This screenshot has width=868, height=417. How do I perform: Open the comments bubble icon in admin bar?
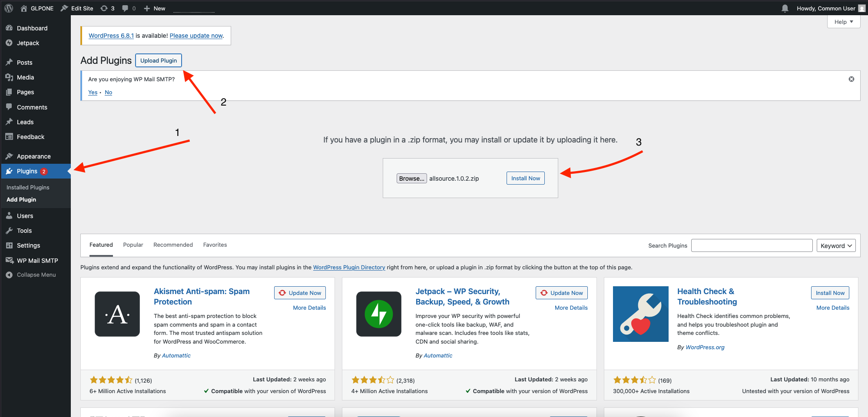coord(125,8)
